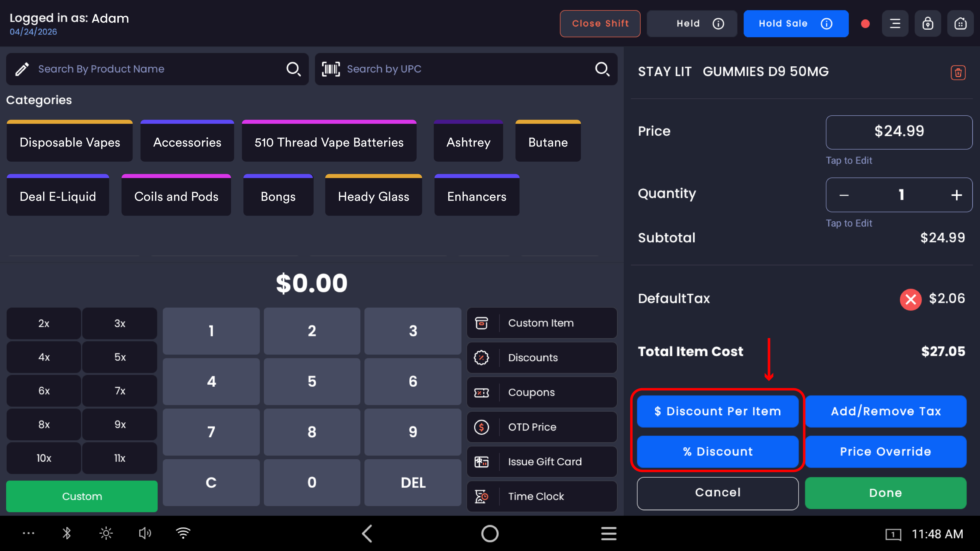Open the hamburger menu in the top bar
Viewport: 980px width, 551px height.
click(x=895, y=24)
